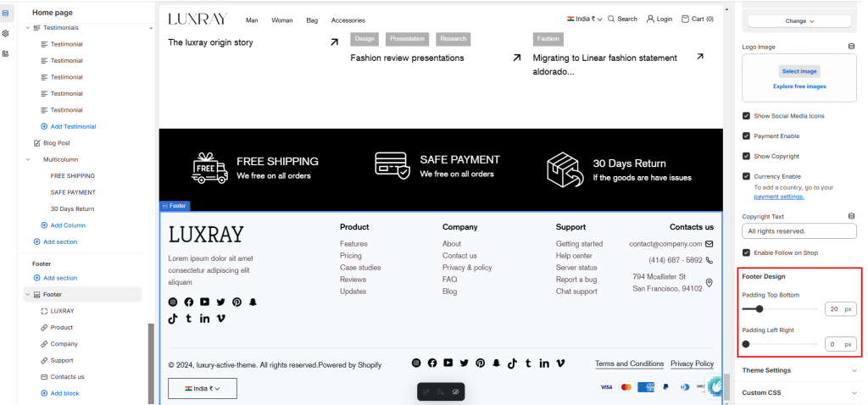
Task: Click the hide section eye-slash icon in floating toolbar
Action: point(455,391)
